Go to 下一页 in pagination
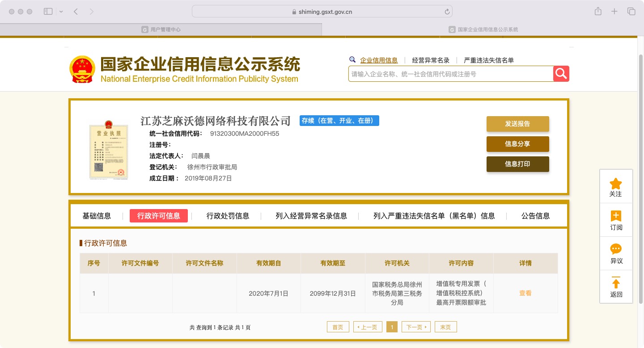The width and height of the screenshot is (644, 348). point(416,327)
